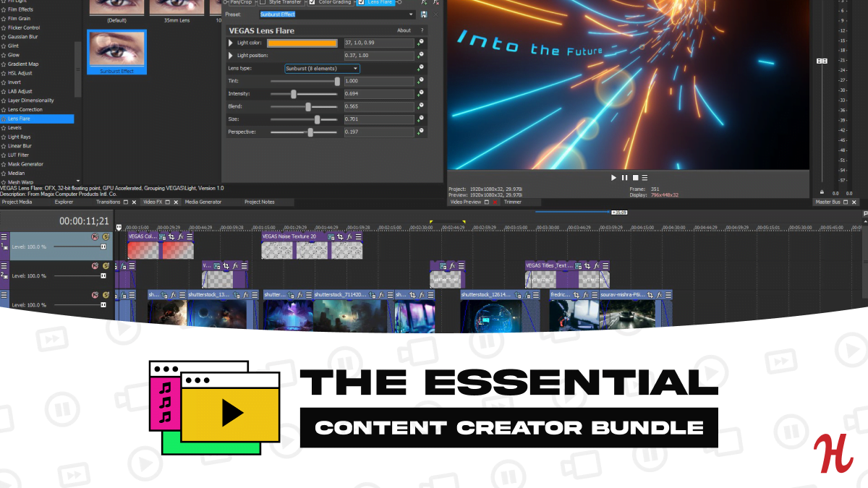
Task: Open the Project Notes tab
Action: [x=260, y=202]
